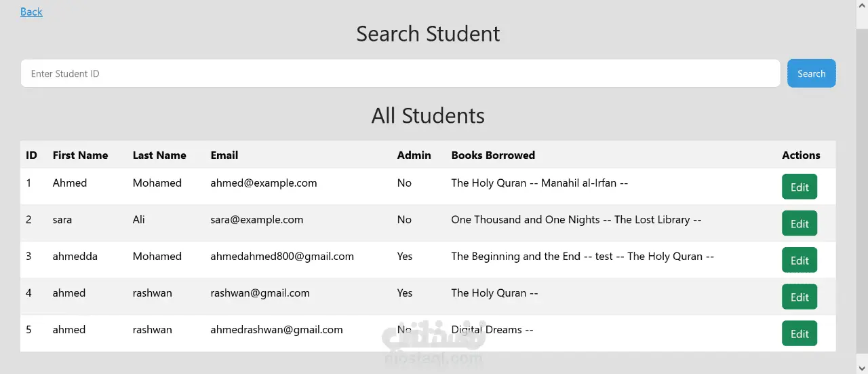This screenshot has height=374, width=868.
Task: Click the Last Name column header
Action: tap(159, 155)
